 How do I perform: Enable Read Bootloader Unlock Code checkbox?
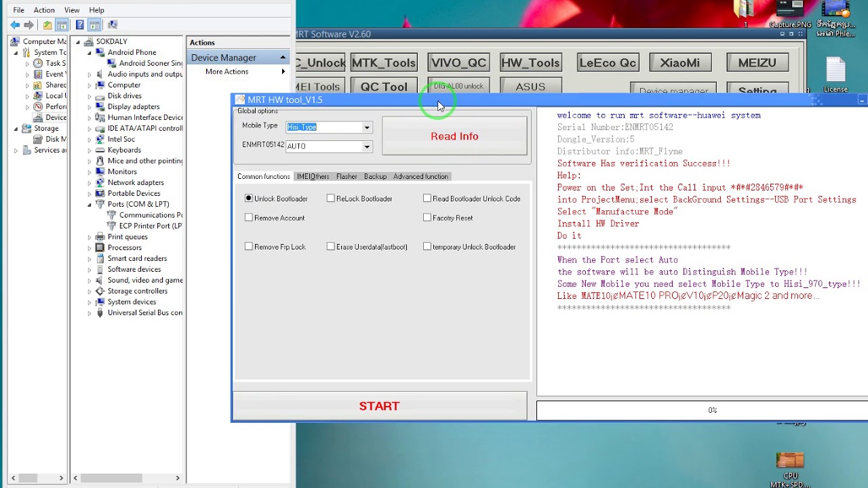427,199
